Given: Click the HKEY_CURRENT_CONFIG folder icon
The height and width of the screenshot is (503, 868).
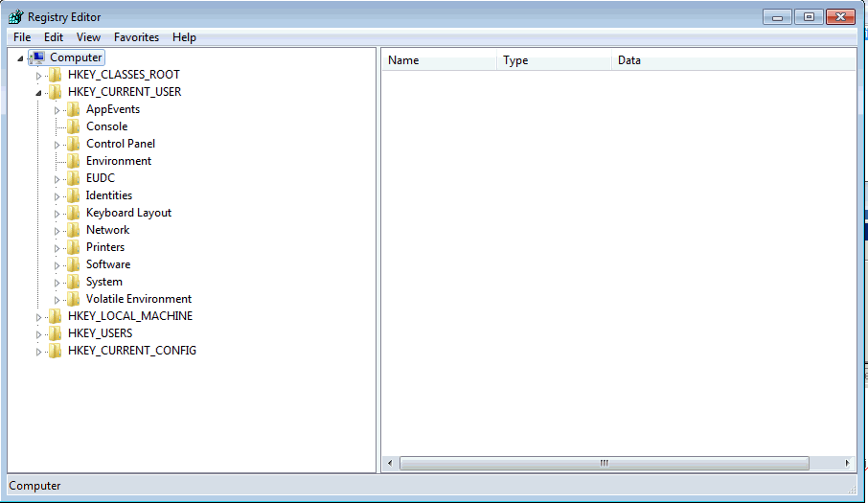Looking at the screenshot, I should point(56,351).
